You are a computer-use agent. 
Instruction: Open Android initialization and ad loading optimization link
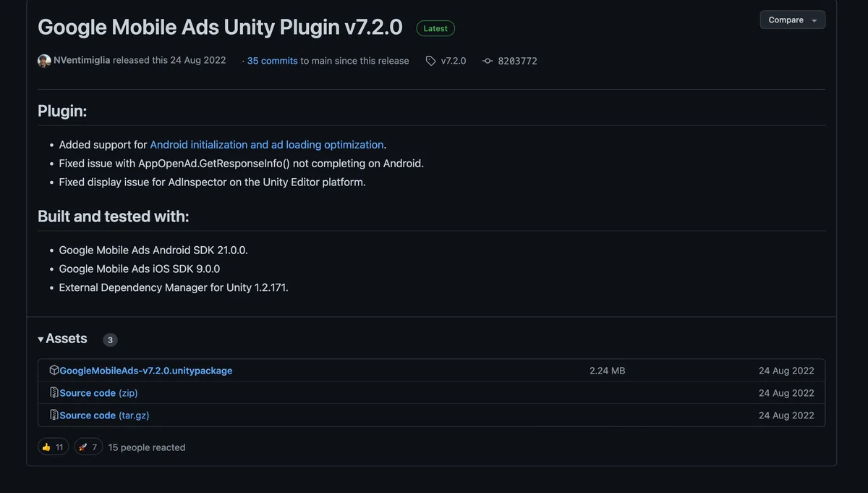(x=267, y=145)
